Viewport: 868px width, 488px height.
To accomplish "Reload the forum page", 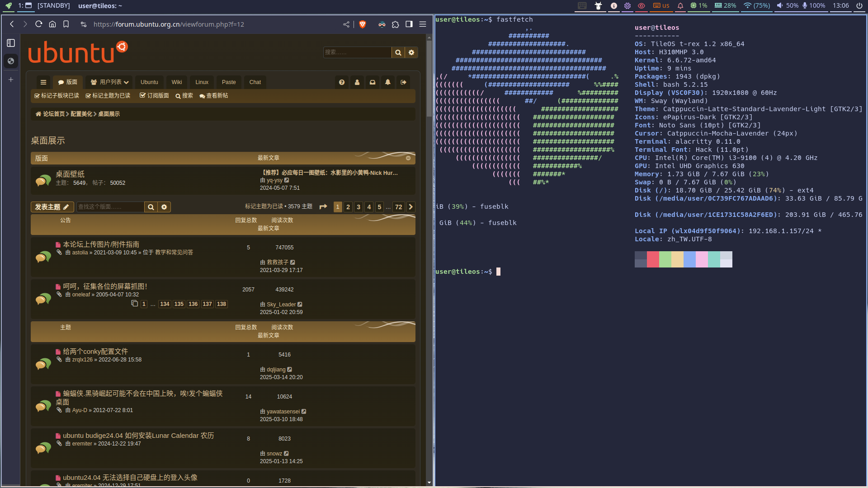I will (39, 24).
